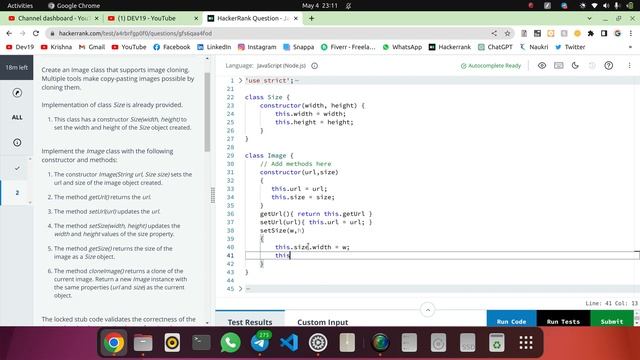The width and height of the screenshot is (640, 360).
Task: Open Visual Studio Code from dock
Action: pyautogui.click(x=289, y=342)
